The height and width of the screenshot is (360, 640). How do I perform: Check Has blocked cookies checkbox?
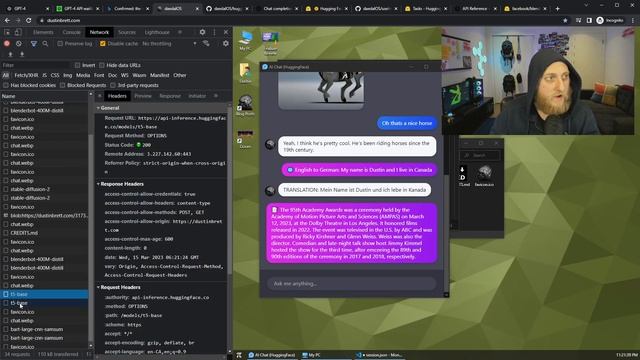pos(6,85)
